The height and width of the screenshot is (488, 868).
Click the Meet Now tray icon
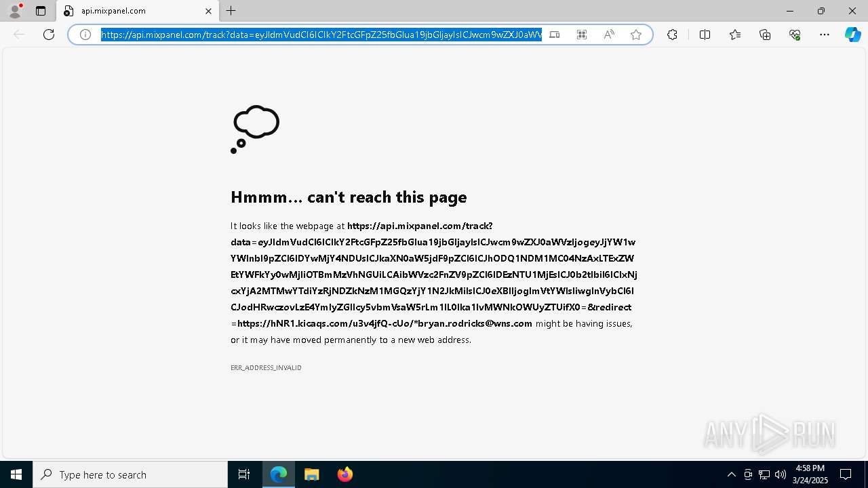[748, 474]
